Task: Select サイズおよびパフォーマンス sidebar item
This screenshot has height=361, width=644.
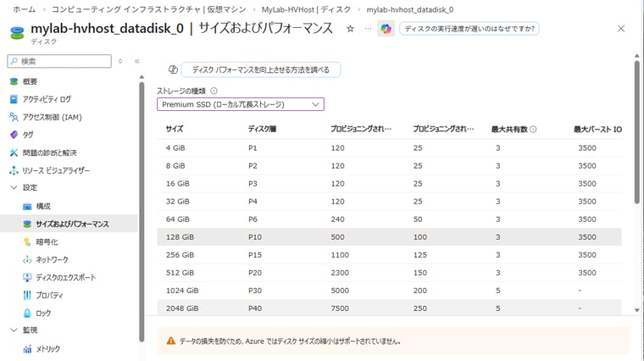Action: pos(69,224)
